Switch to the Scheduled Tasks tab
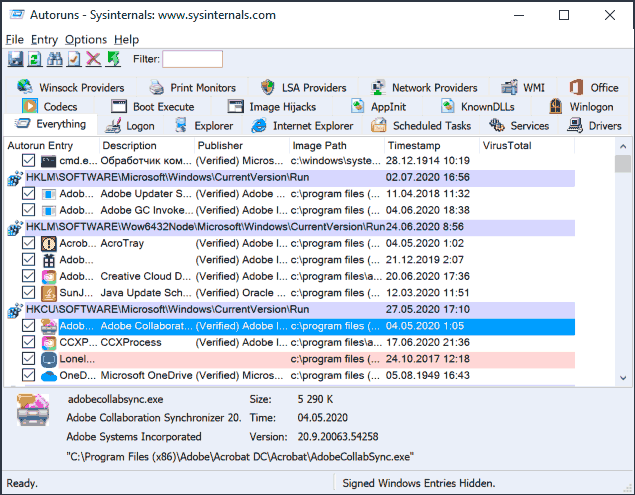 tap(421, 126)
